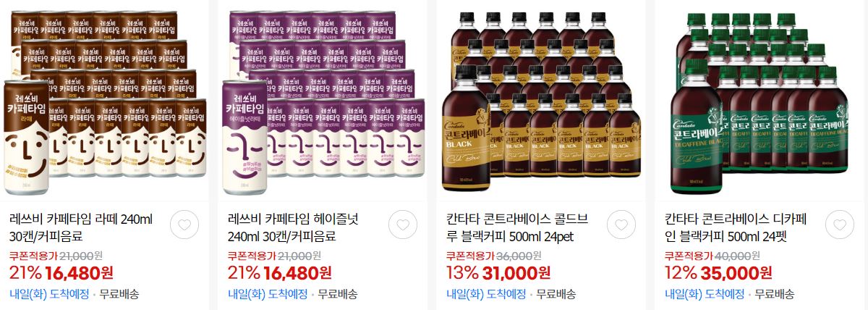Viewport: 868px width, 310px height.
Task: View the green 칸타타 디카페인 bottle image
Action: pyautogui.click(x=759, y=100)
